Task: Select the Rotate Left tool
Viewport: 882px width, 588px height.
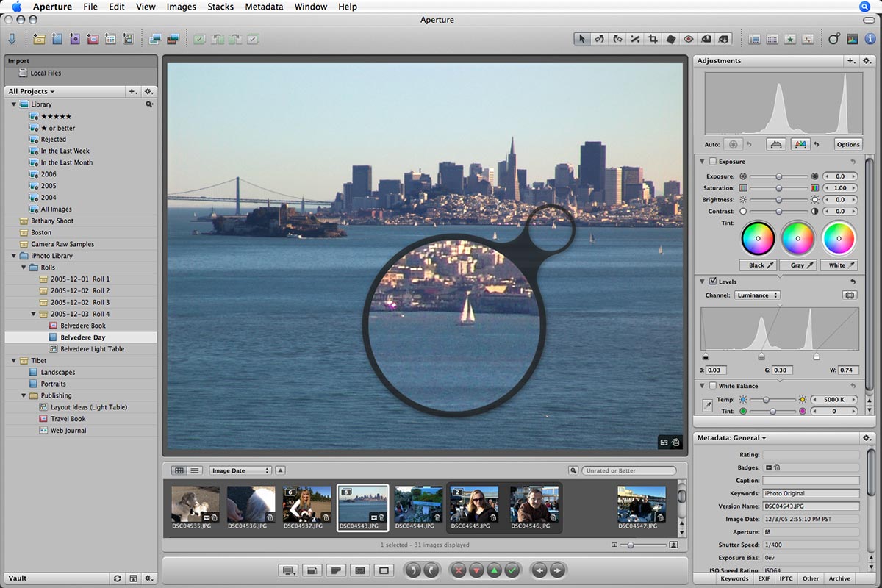Action: point(600,39)
